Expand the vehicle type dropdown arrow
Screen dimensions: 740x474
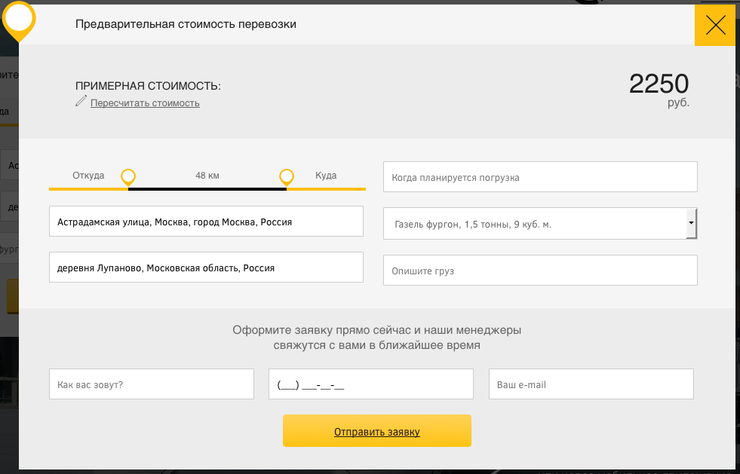[x=691, y=223]
